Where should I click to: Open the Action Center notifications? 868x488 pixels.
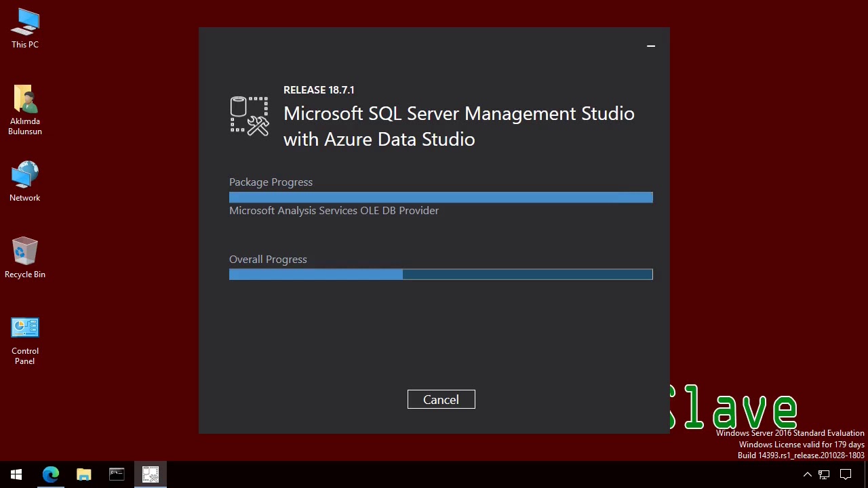tap(846, 474)
